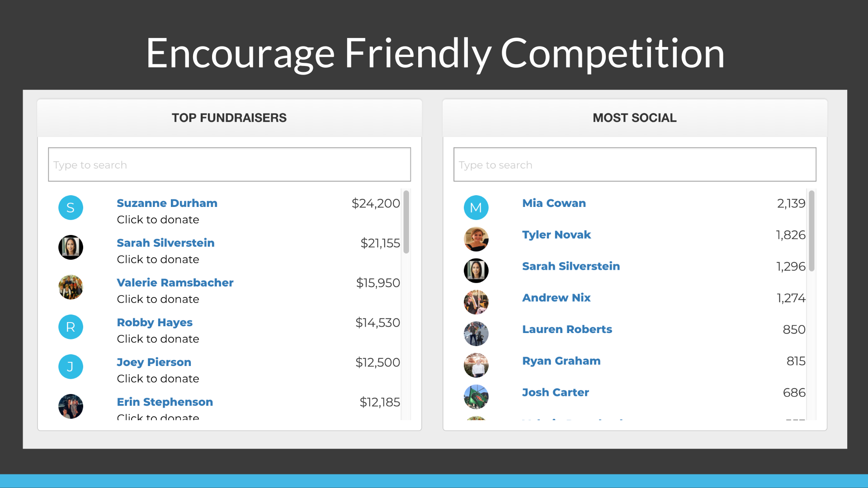Focus the Top Fundraisers search field
The height and width of the screenshot is (488, 868).
[229, 164]
